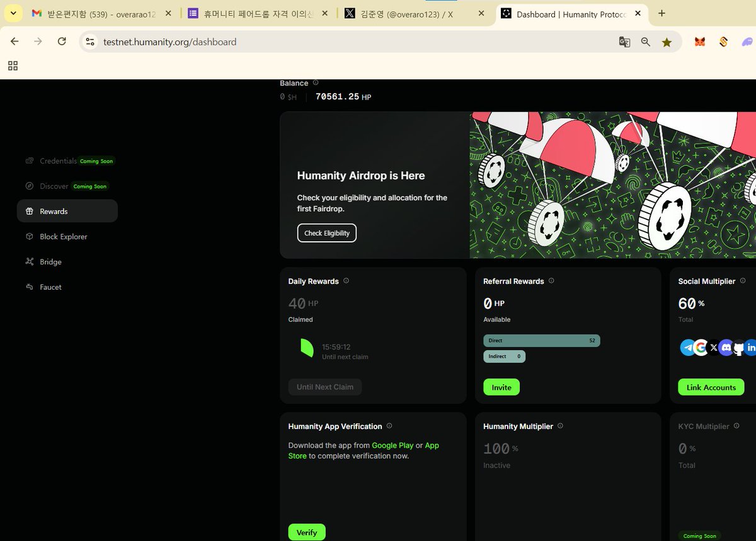Open the yellow wallet extension icon
756x541 pixels.
723,42
